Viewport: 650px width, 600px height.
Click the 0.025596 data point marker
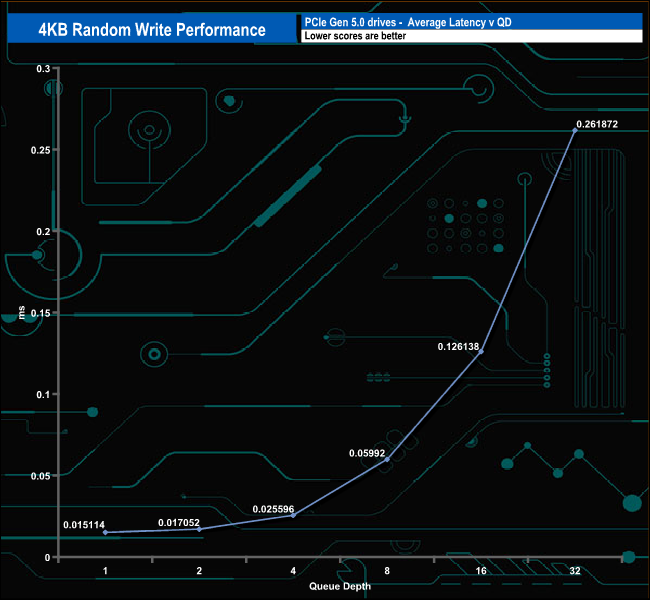coord(293,515)
